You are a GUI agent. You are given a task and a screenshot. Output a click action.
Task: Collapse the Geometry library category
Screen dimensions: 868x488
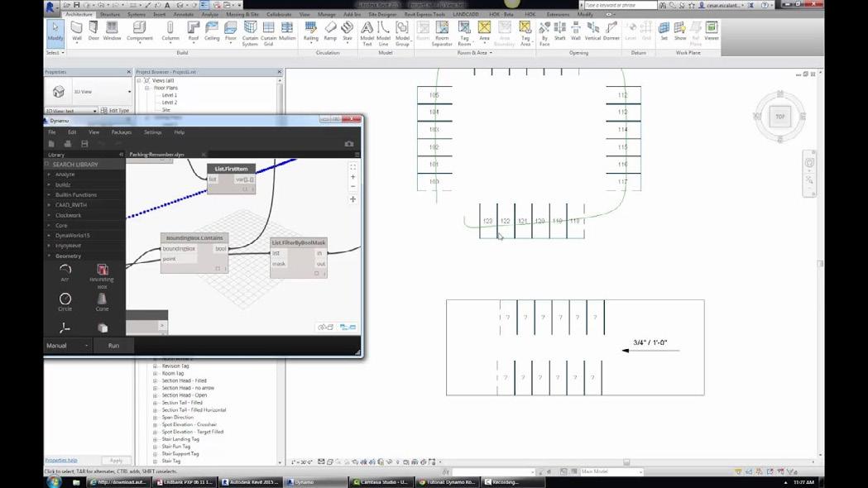pos(68,256)
